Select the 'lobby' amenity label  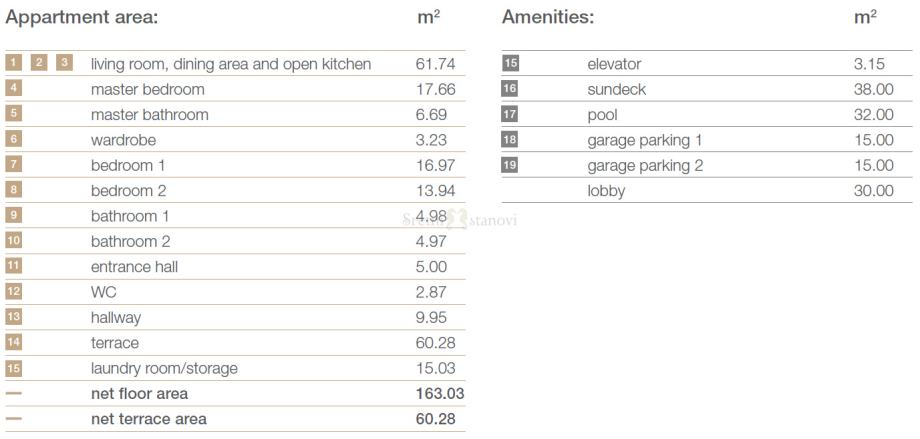[x=606, y=191]
